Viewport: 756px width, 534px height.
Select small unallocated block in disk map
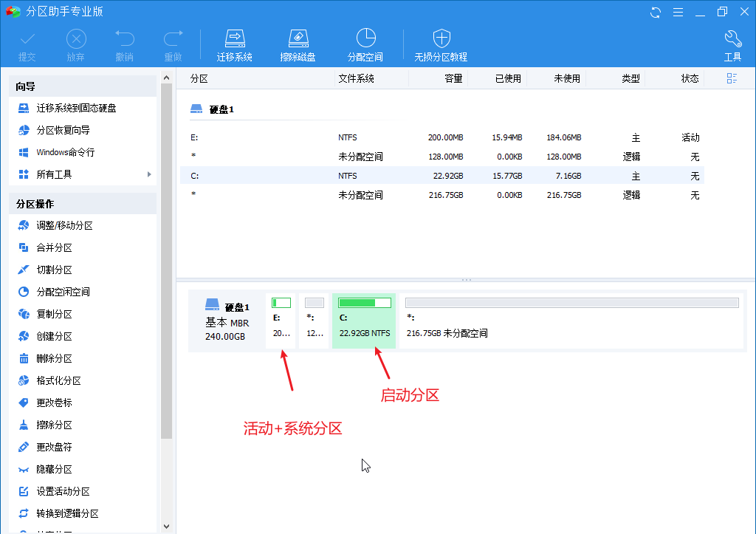coord(314,321)
